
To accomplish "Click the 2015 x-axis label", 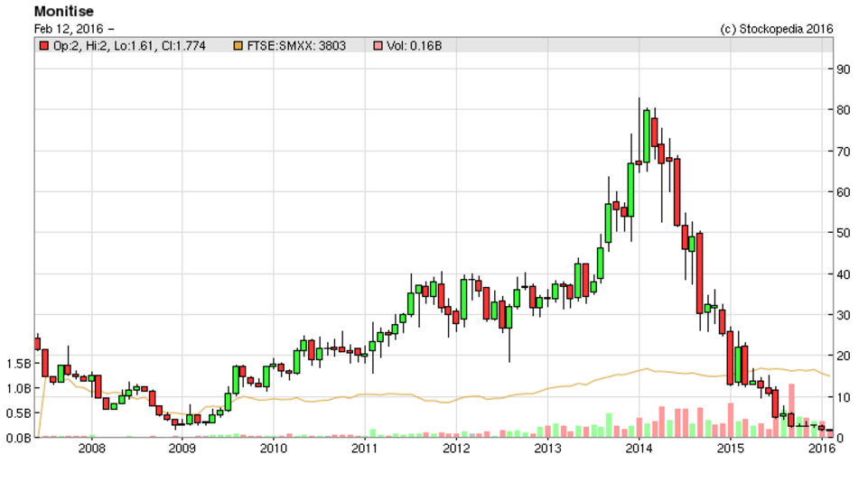I will click(x=730, y=448).
